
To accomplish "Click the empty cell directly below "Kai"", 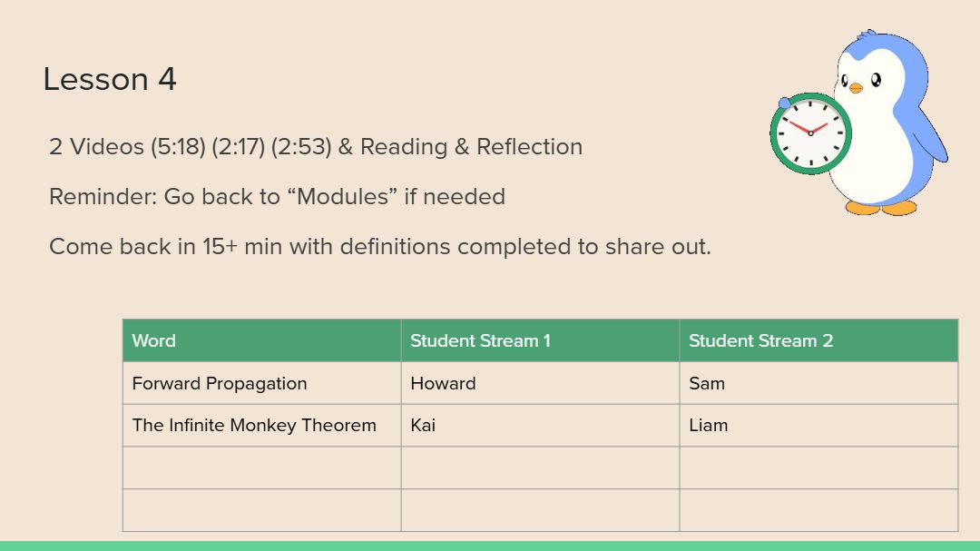I will (x=540, y=467).
